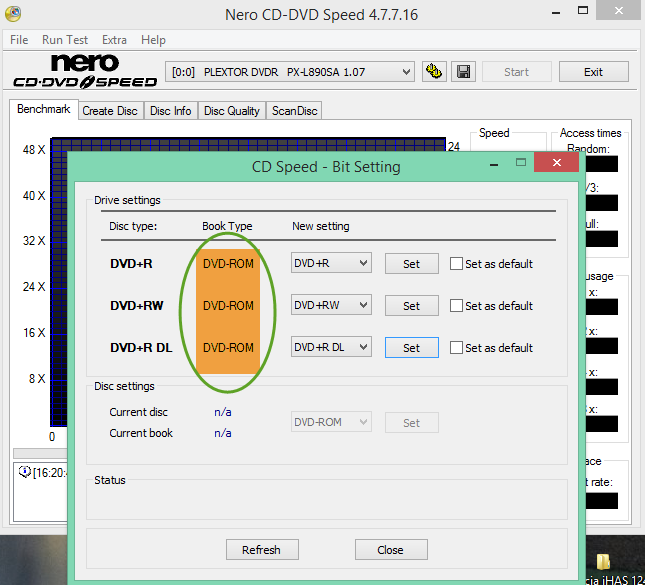The height and width of the screenshot is (585, 645).
Task: Minimize the Nero CD-DVD Speed main window
Action: [556, 12]
